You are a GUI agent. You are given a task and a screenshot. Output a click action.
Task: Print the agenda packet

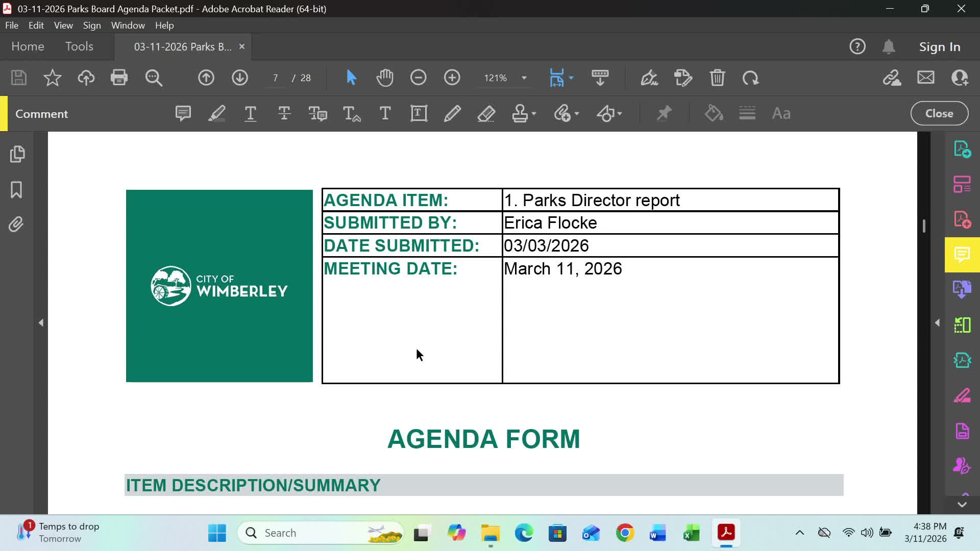point(119,78)
